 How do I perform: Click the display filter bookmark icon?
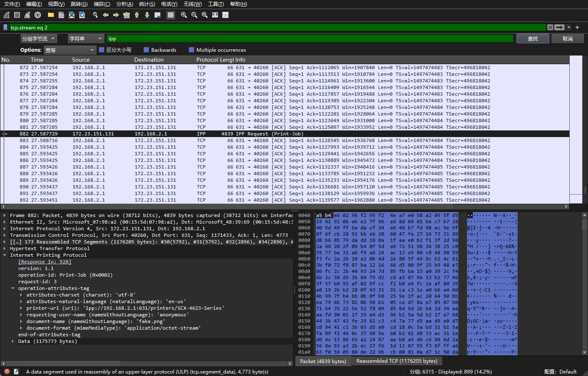5,27
